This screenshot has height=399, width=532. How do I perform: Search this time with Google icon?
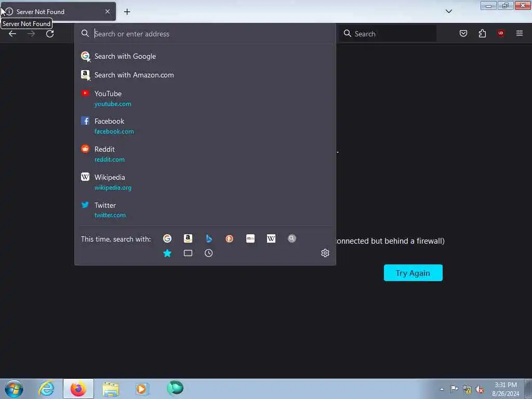click(x=167, y=238)
